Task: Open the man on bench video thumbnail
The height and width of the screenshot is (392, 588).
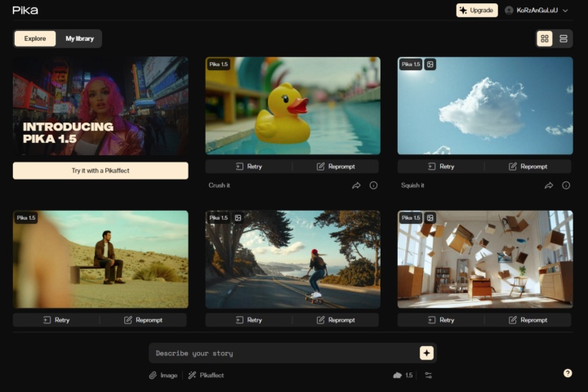Action: click(x=100, y=259)
